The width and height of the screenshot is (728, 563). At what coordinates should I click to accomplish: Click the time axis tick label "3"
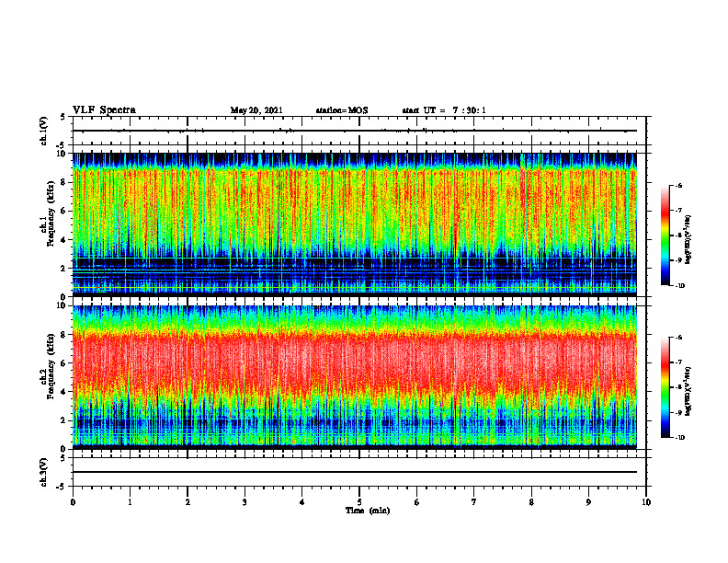pos(245,502)
